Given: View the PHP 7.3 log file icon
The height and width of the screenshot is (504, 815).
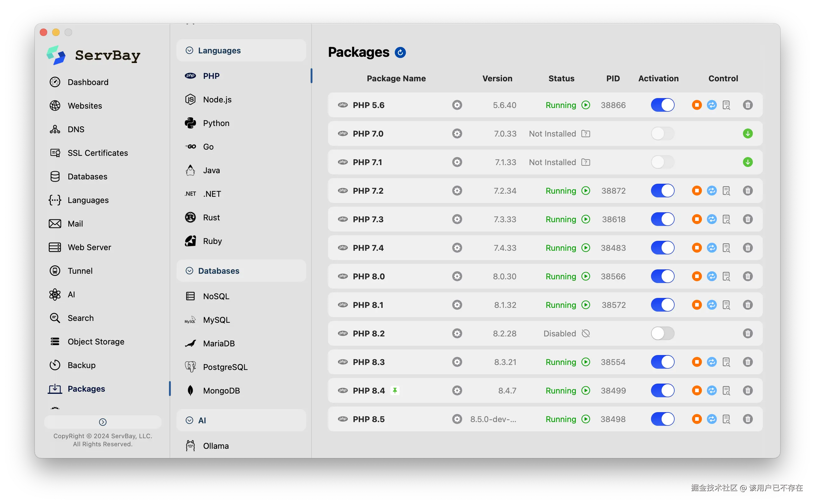Looking at the screenshot, I should tap(726, 219).
